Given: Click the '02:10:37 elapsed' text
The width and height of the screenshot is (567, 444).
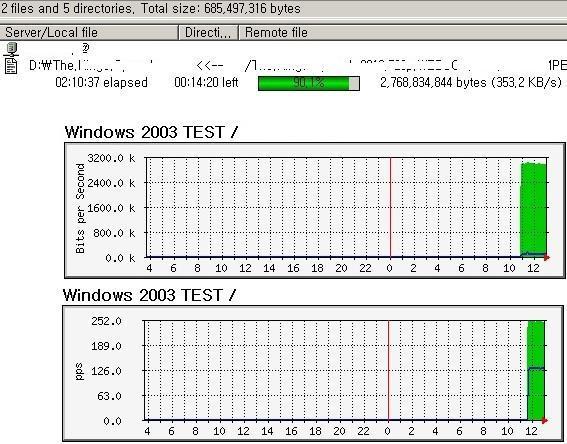Looking at the screenshot, I should tap(101, 82).
